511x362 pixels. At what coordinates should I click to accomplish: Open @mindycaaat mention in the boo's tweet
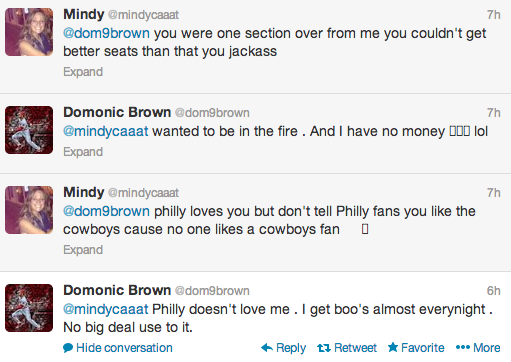tap(106, 309)
